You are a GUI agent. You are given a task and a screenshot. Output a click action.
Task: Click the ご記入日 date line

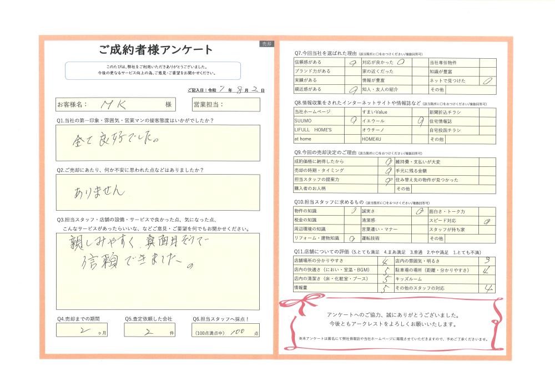pos(226,90)
